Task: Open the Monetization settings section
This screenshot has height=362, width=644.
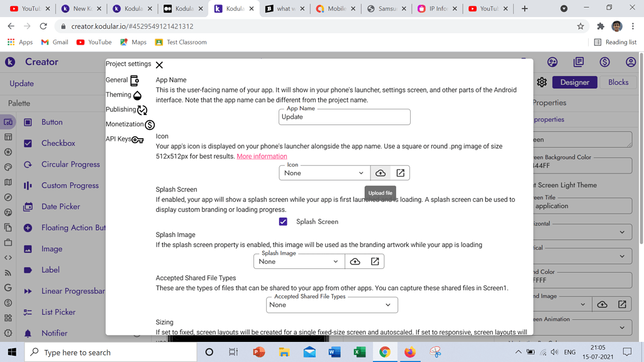Action: click(130, 124)
